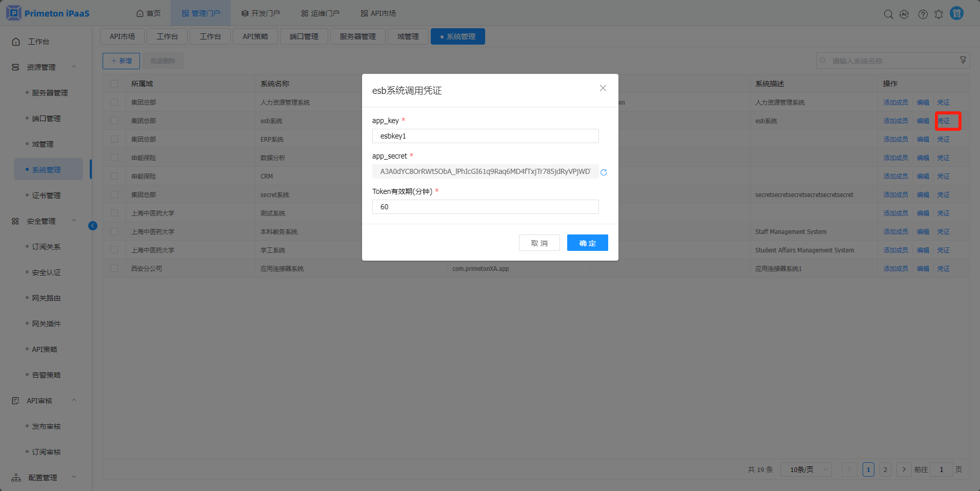Close the esb系统调用凭证 dialog
The image size is (980, 491).
click(603, 88)
